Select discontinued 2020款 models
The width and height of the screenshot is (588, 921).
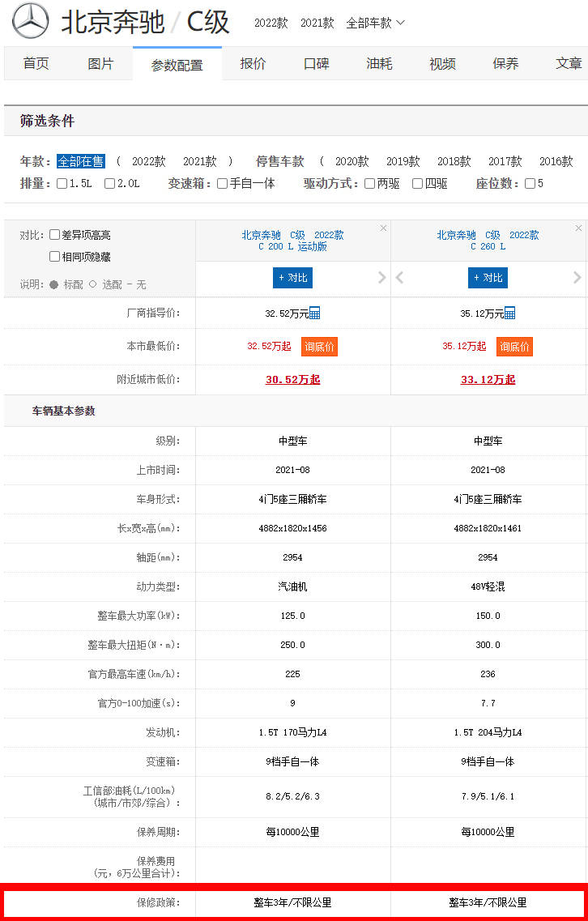coord(352,161)
